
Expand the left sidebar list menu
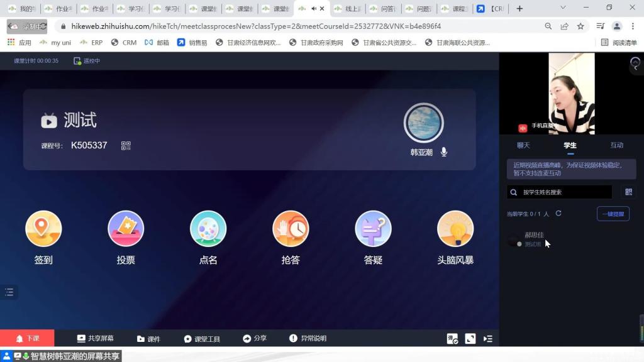[x=9, y=292]
